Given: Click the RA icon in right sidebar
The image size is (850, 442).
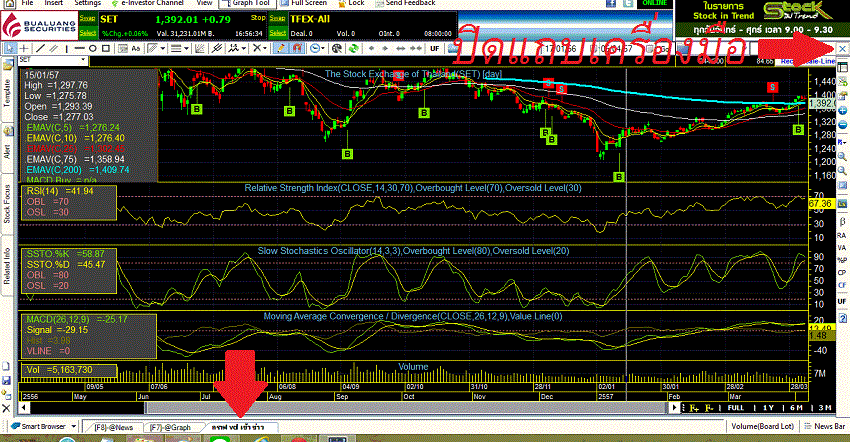Looking at the screenshot, I should (x=841, y=235).
